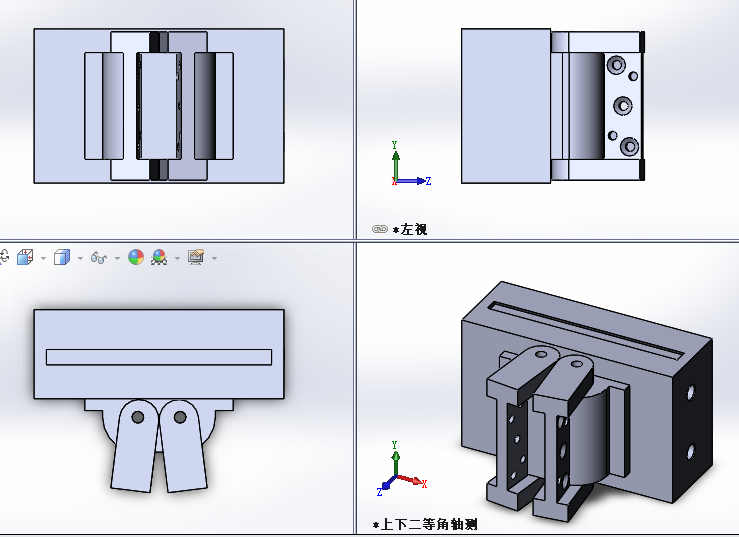Open Edit Appearance color ball
The image size is (739, 537).
click(136, 257)
